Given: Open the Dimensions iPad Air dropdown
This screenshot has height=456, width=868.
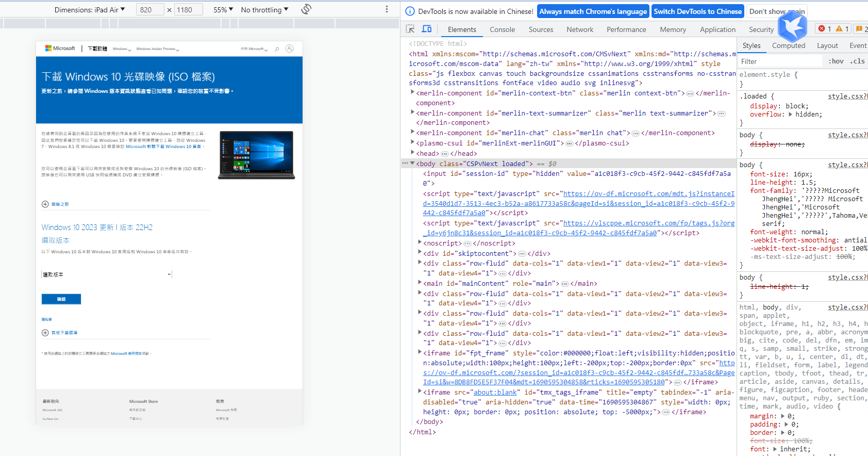Looking at the screenshot, I should [90, 10].
